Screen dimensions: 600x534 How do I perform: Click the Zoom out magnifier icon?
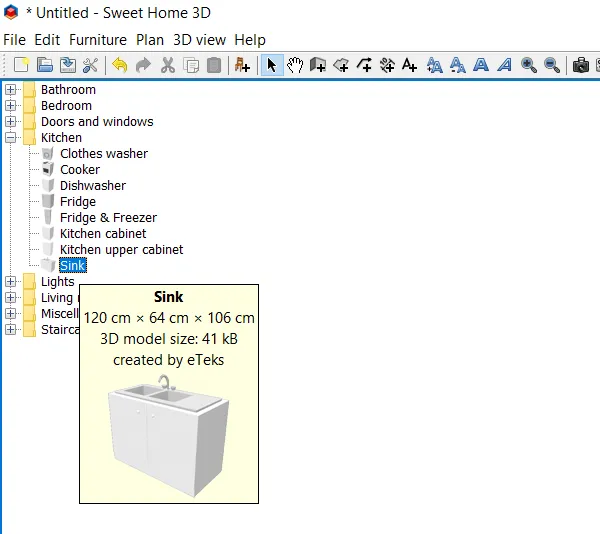[x=552, y=65]
